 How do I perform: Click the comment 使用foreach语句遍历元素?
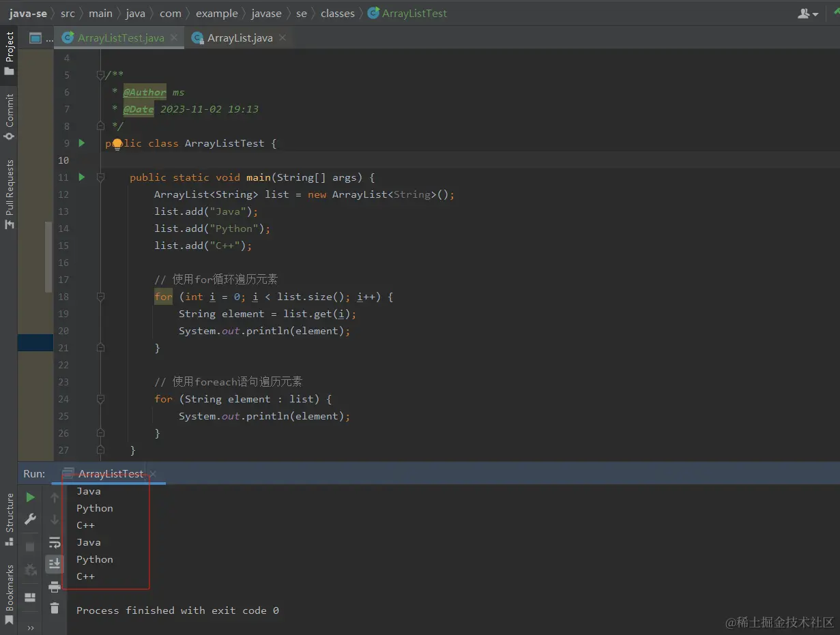(229, 382)
